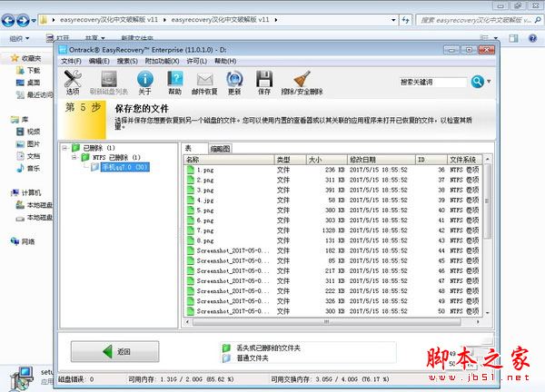545x392 pixels.
Task: Click the 返回 (Back) button
Action: 115,352
